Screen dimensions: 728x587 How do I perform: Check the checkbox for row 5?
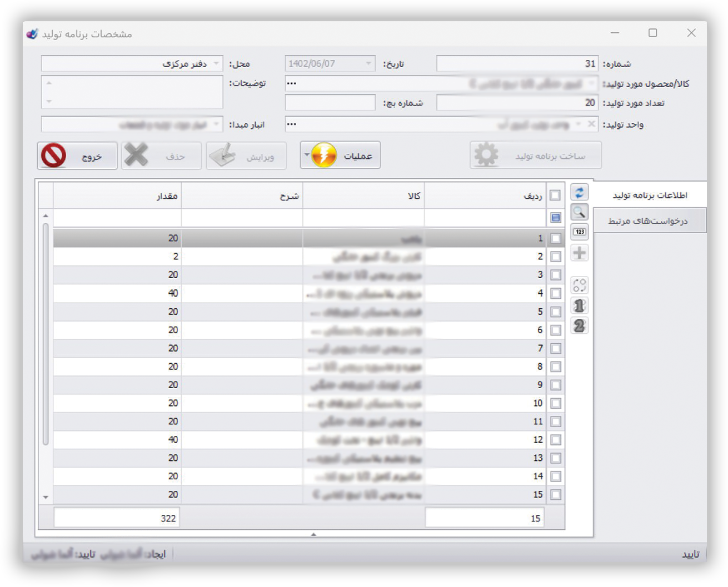555,312
